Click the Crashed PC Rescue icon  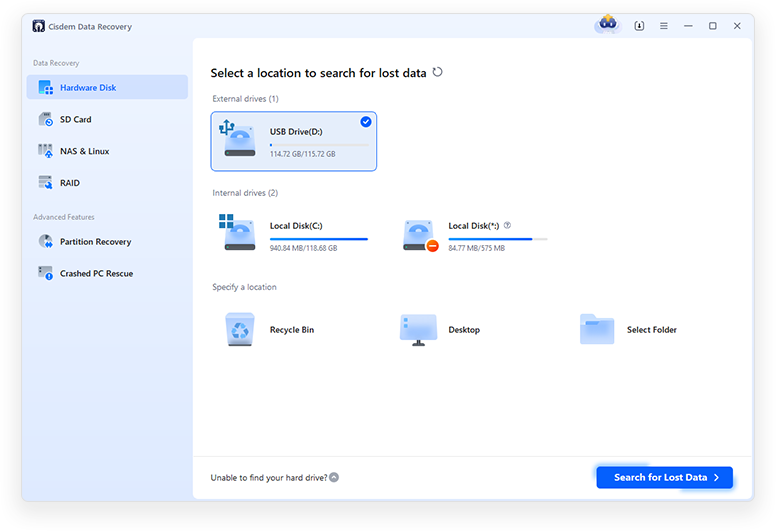point(46,273)
